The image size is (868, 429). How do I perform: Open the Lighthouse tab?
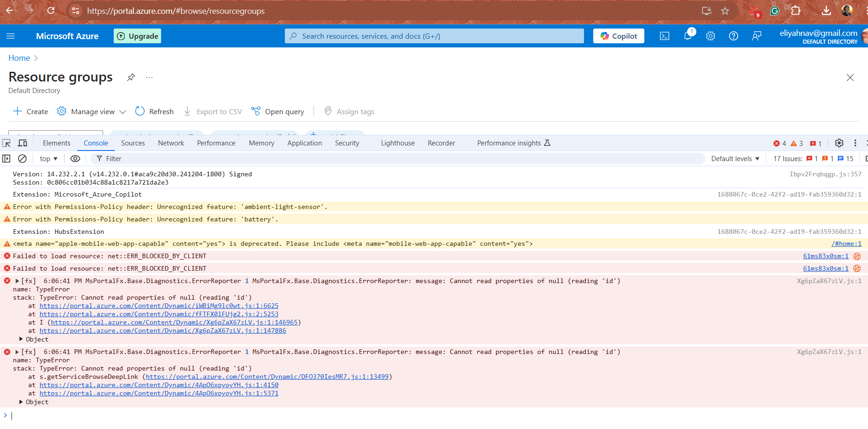click(398, 143)
